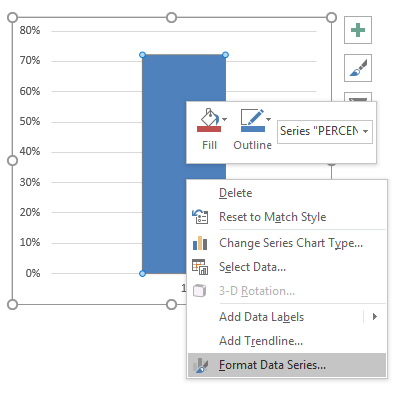Click the Fill paint bucket icon
The width and height of the screenshot is (402, 398).
coord(209,120)
